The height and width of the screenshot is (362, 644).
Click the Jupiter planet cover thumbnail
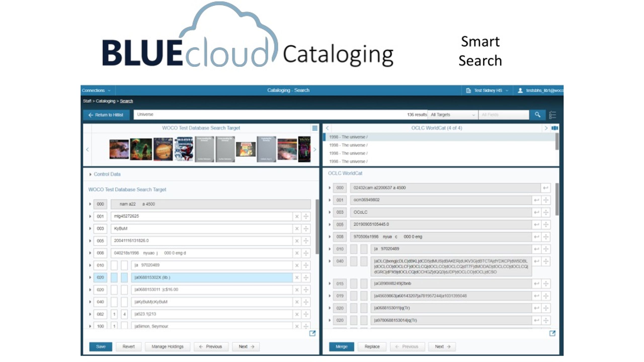click(163, 149)
